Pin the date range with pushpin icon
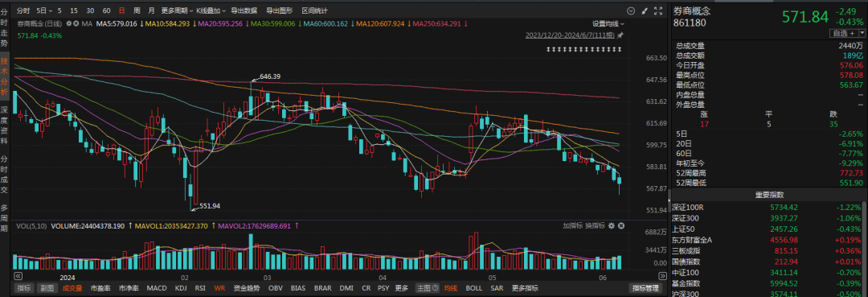The width and height of the screenshot is (868, 297). (620, 35)
